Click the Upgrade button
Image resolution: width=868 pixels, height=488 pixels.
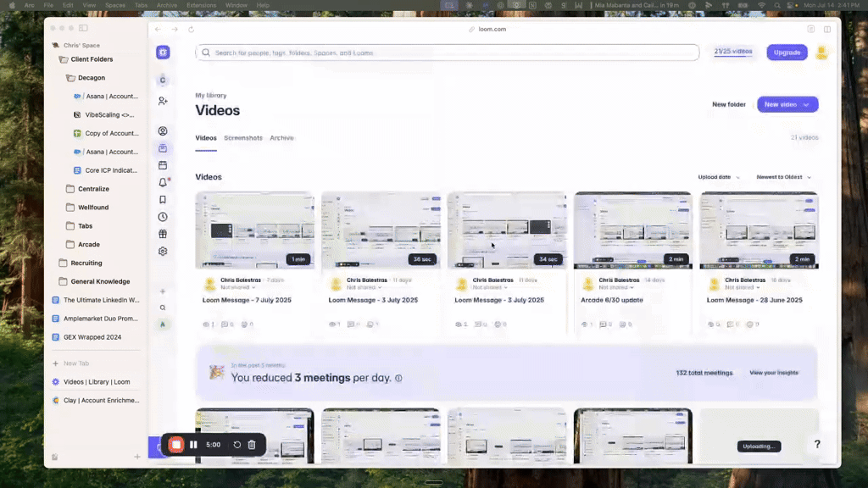click(x=787, y=53)
